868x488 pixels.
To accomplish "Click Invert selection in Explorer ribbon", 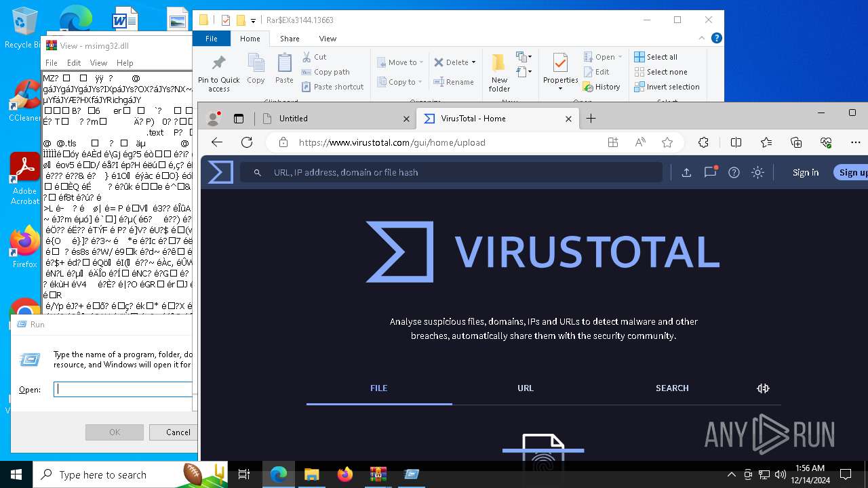I will pyautogui.click(x=667, y=87).
